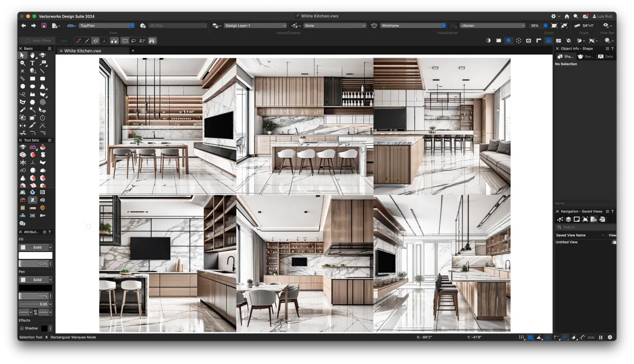Click the white Fill color swatch

click(x=35, y=255)
